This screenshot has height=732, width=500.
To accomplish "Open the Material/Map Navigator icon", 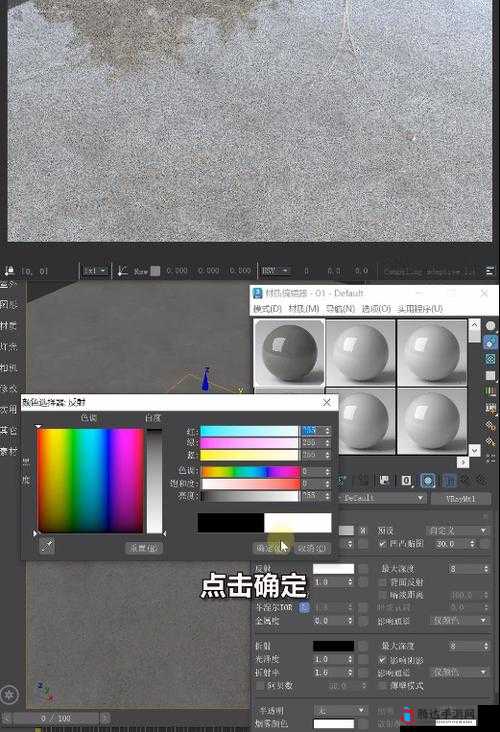I will 490,458.
